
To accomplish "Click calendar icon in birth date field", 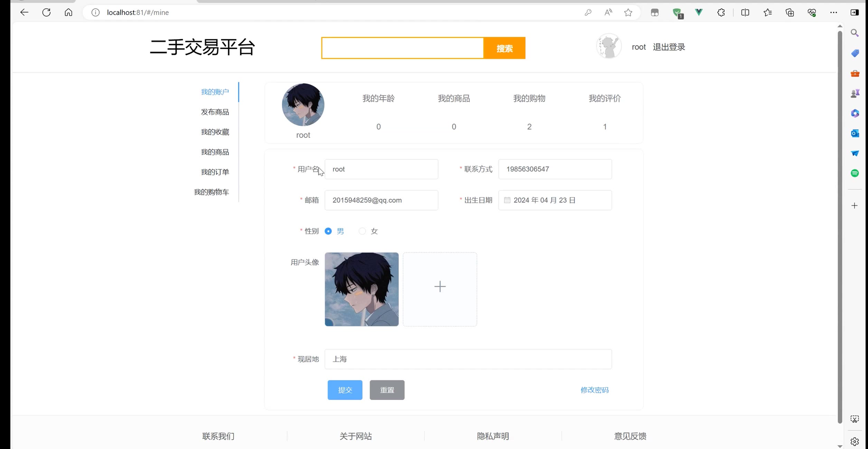I will (x=507, y=200).
